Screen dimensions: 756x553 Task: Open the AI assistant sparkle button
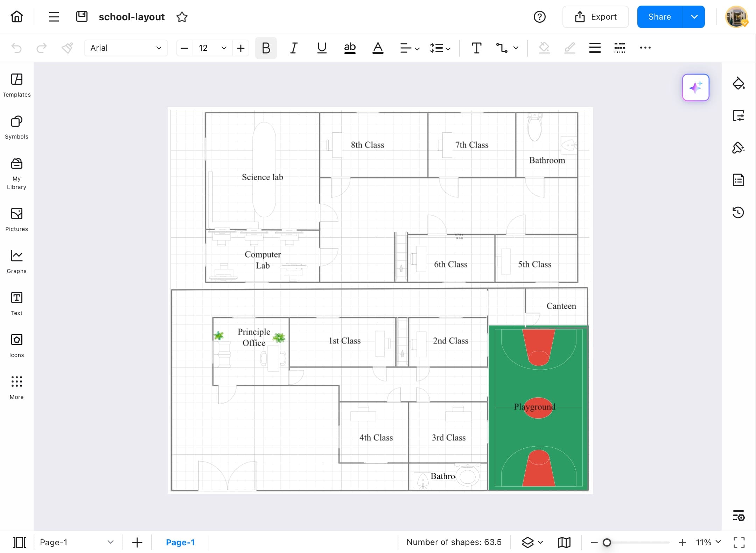coord(695,87)
